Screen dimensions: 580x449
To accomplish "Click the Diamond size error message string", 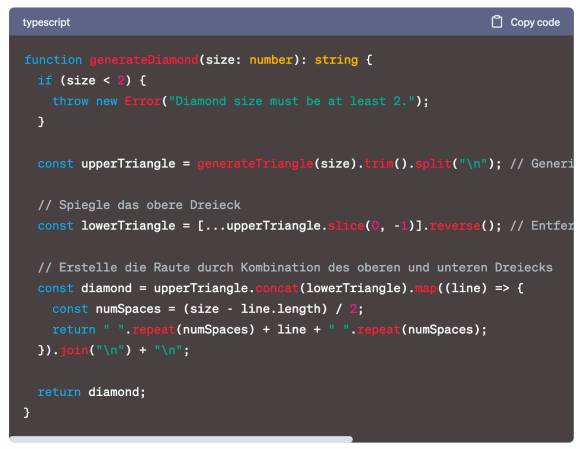I will tap(291, 101).
